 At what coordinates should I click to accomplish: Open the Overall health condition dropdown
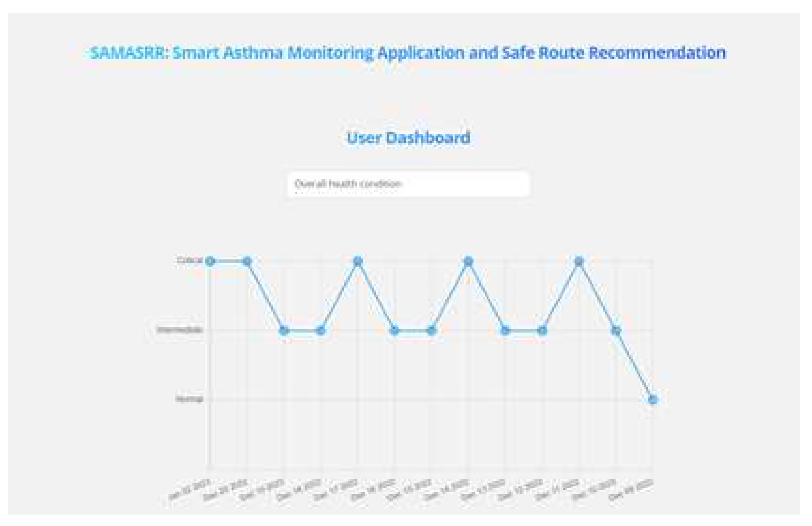coord(408,184)
